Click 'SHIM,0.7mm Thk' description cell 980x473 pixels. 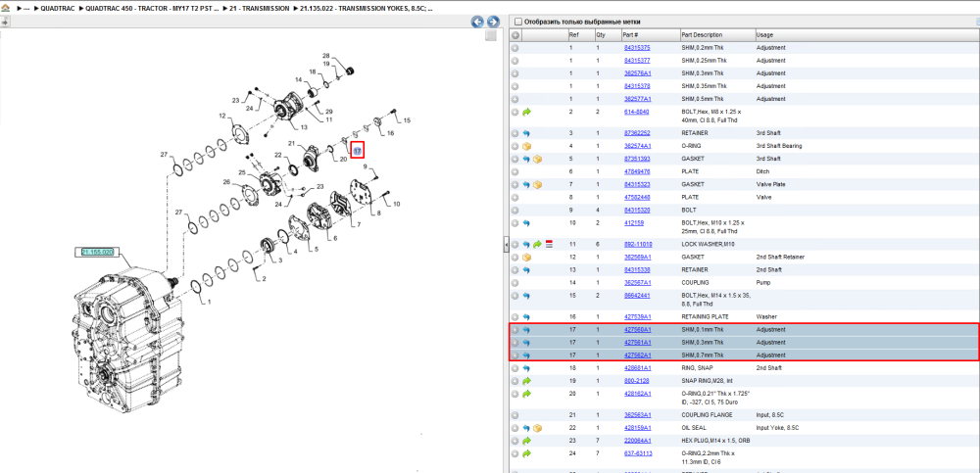tap(703, 355)
